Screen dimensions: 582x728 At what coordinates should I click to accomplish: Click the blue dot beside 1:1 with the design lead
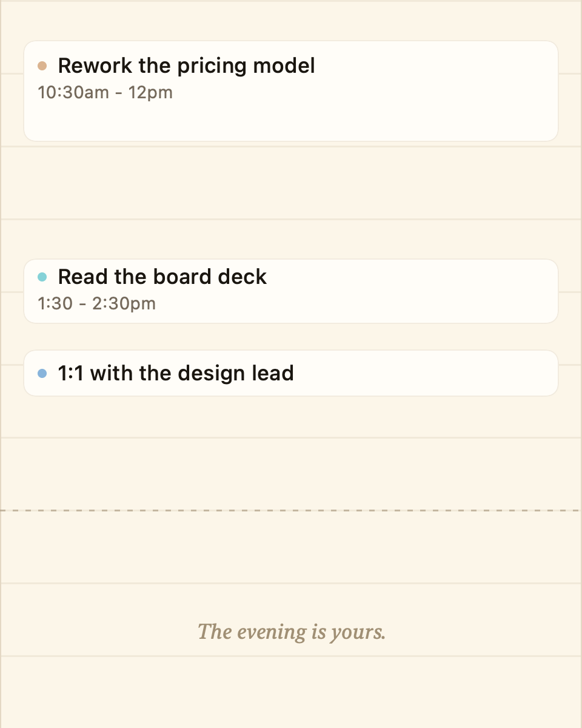[42, 373]
